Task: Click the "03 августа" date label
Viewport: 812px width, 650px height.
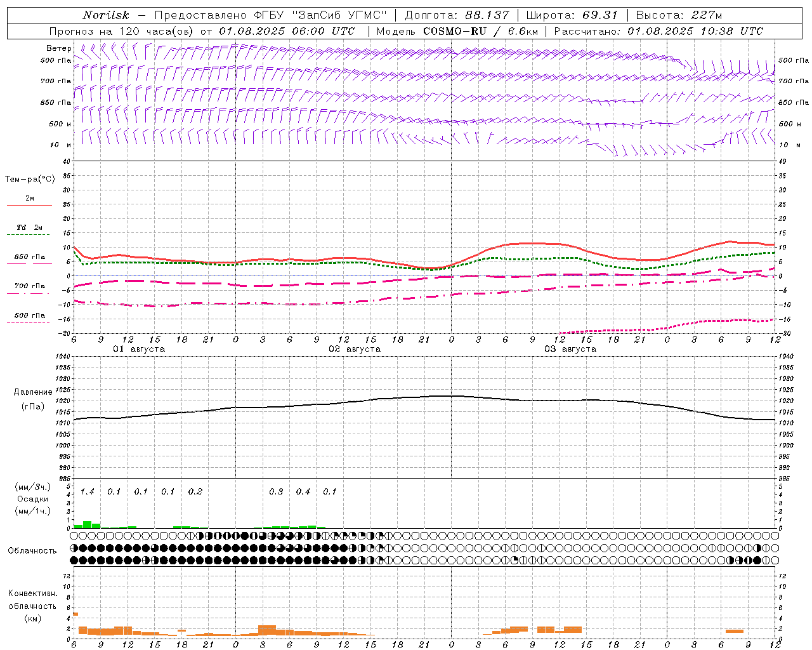Action: pyautogui.click(x=570, y=349)
